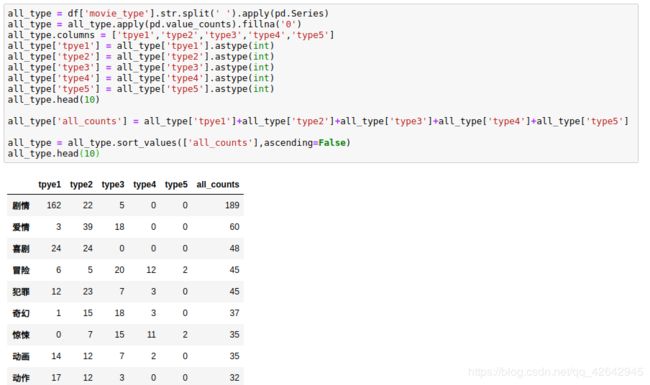Select the 爱情 row label
Image resolution: width=650 pixels, height=385 pixels.
[21, 227]
